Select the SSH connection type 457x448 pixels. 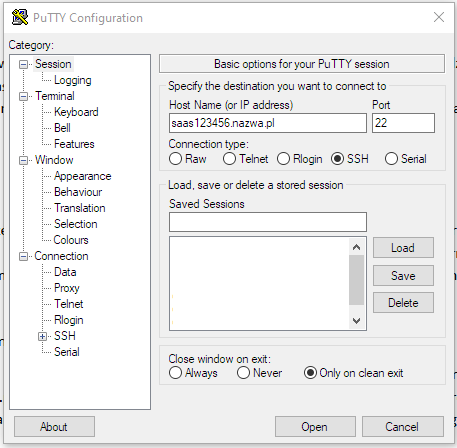pyautogui.click(x=337, y=159)
